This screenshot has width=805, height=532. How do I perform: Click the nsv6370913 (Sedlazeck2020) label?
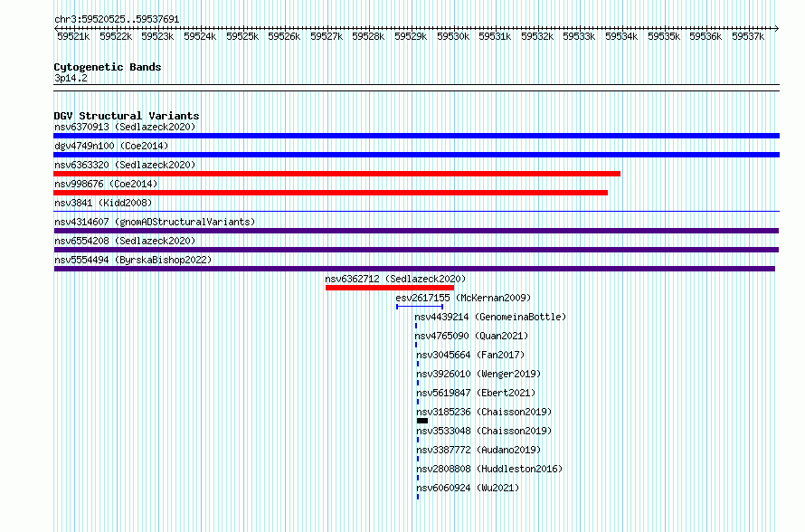click(x=125, y=127)
